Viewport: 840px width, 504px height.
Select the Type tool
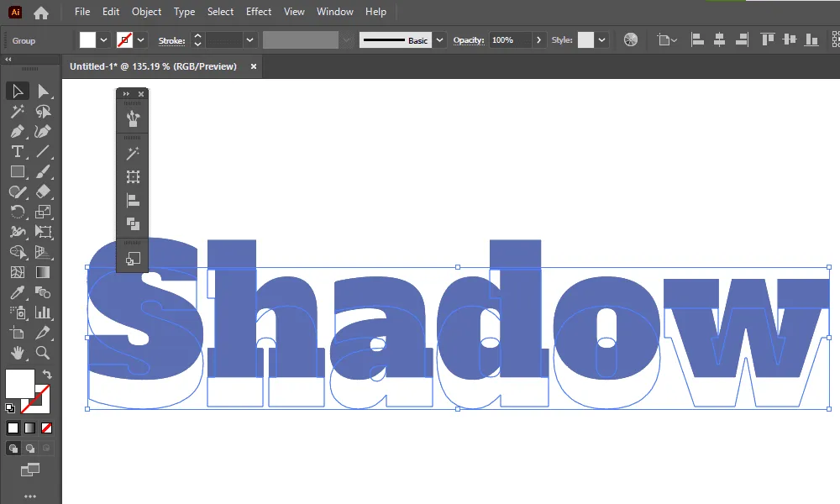pyautogui.click(x=17, y=151)
